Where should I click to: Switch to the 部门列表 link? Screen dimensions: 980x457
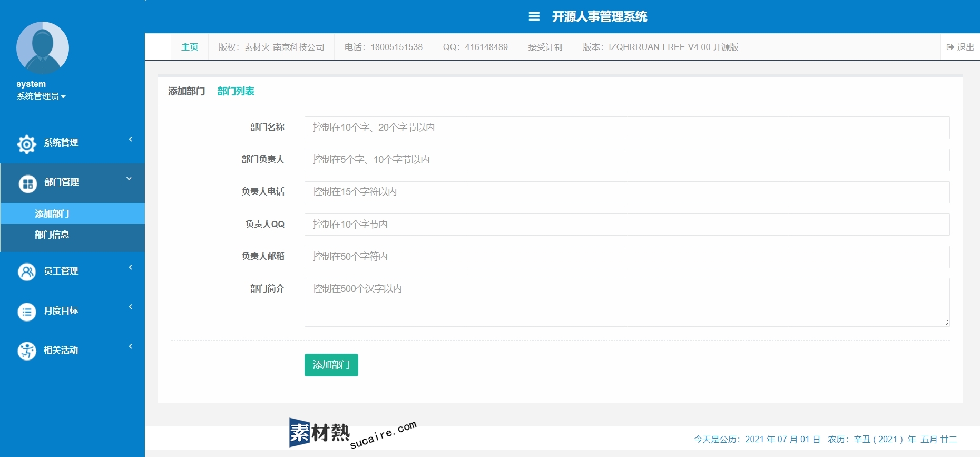coord(236,91)
